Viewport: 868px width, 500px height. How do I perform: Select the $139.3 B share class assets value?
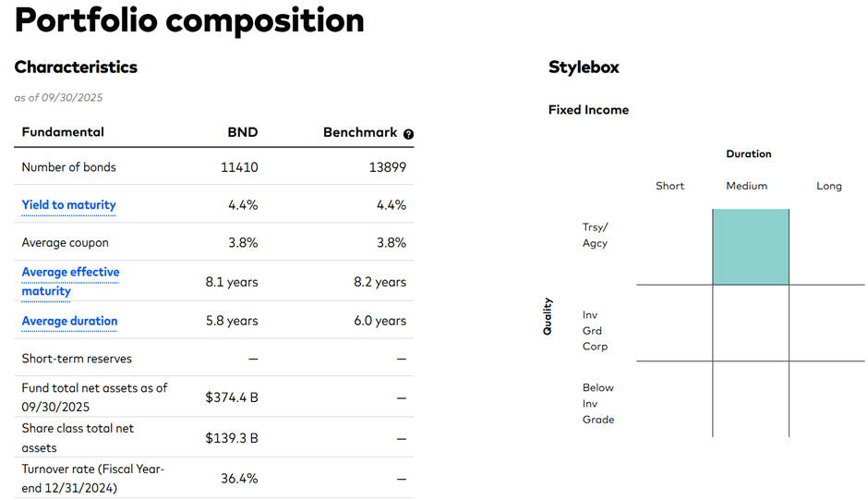tap(232, 438)
